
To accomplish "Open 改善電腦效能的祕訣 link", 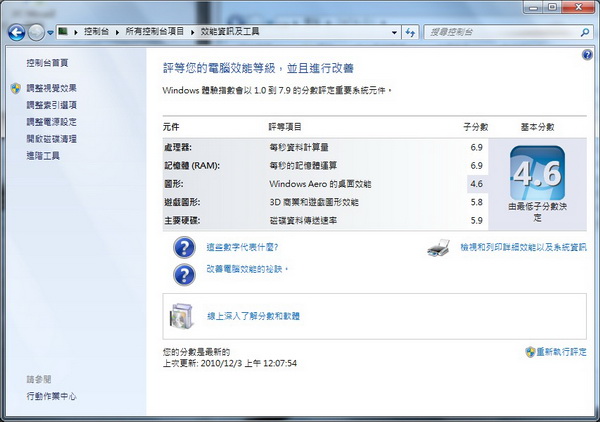I will tap(247, 269).
